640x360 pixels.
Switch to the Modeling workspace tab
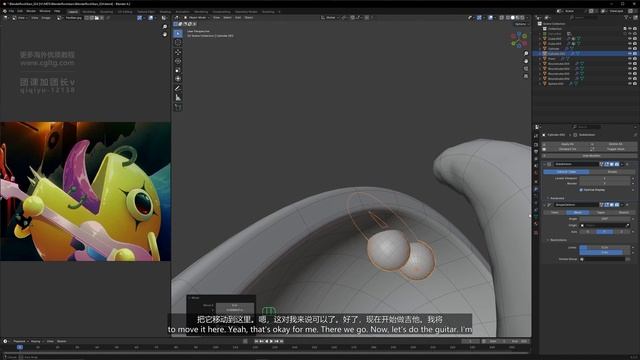click(x=89, y=12)
